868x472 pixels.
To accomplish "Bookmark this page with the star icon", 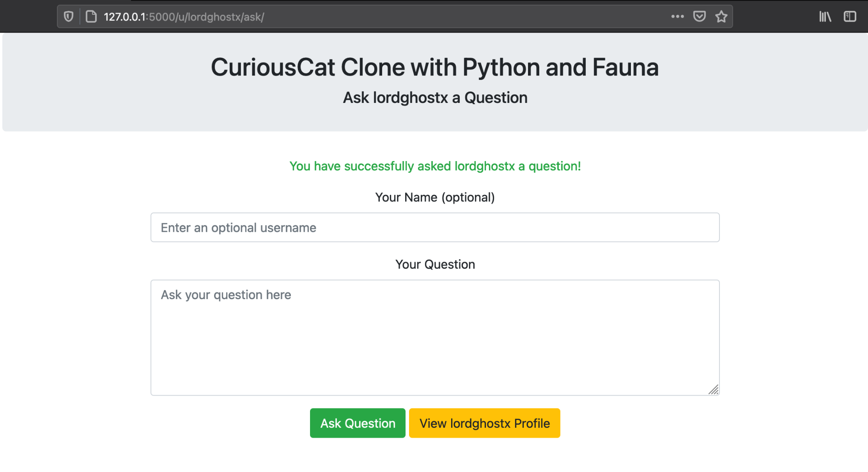I will pos(721,17).
